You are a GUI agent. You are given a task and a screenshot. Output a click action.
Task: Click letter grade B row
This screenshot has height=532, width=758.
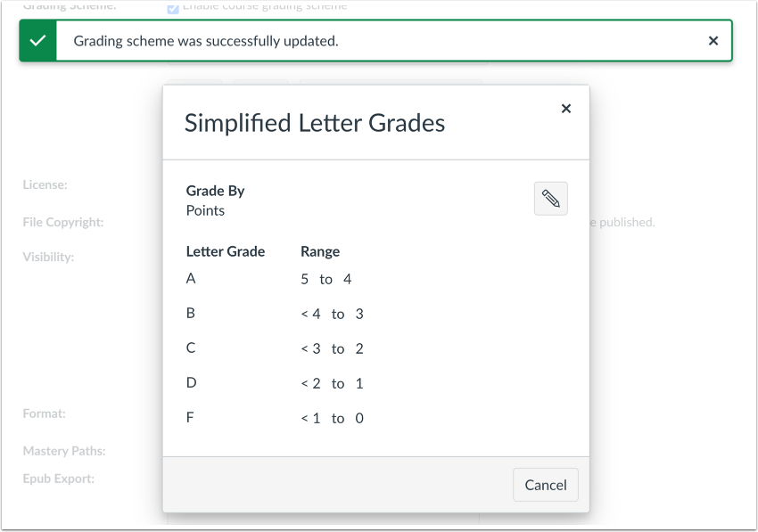point(190,313)
